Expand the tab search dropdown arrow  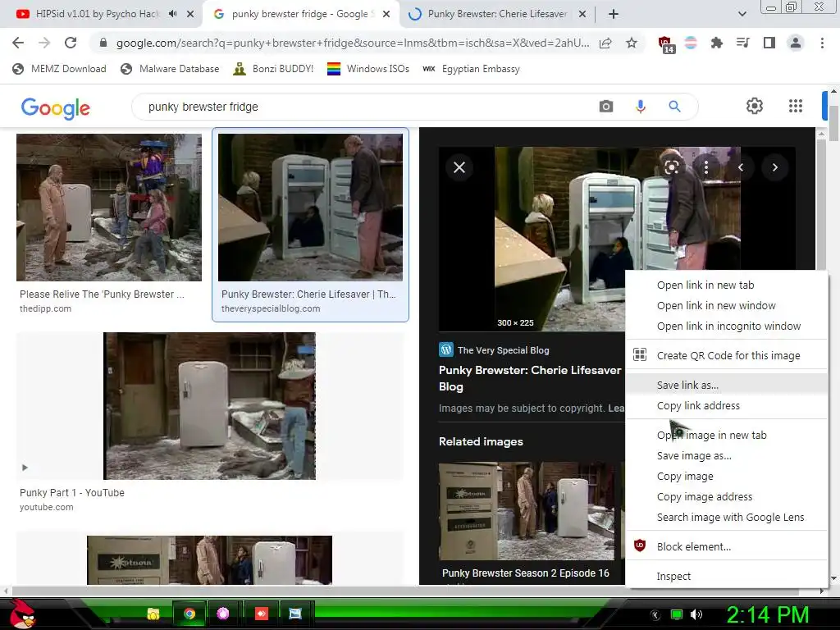click(x=742, y=14)
